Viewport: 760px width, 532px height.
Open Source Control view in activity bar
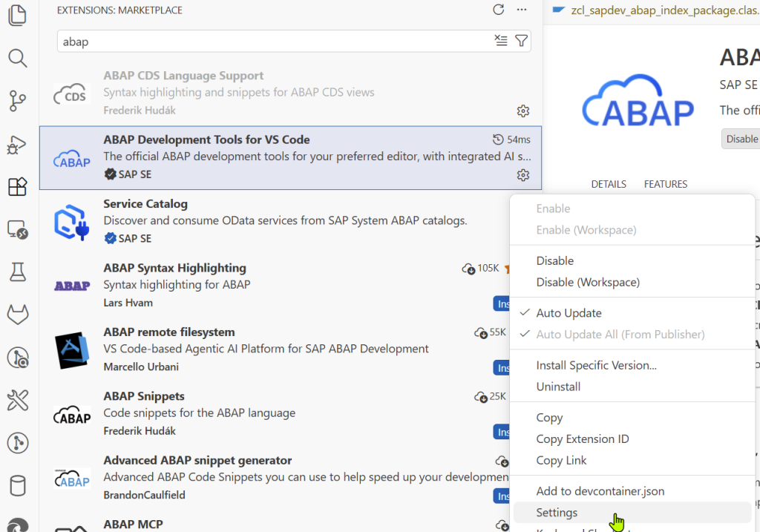tap(18, 101)
